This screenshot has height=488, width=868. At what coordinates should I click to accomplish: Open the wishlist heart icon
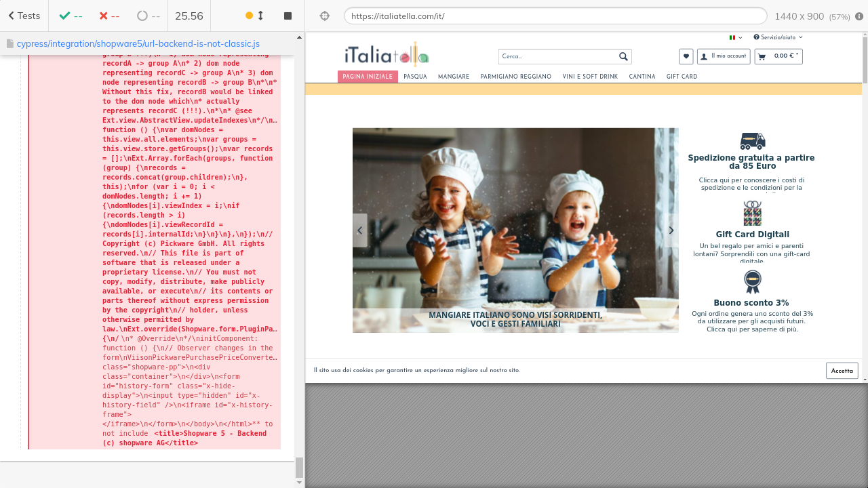pos(686,57)
